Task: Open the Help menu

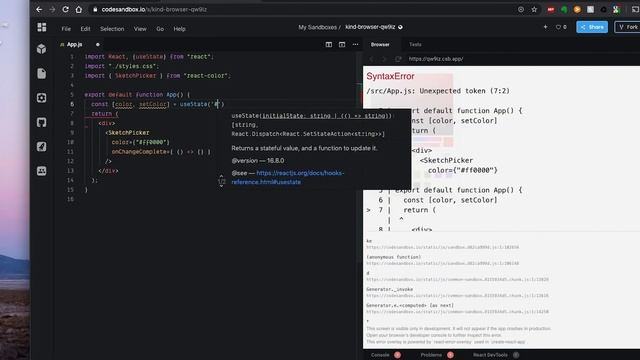Action: 180,29
